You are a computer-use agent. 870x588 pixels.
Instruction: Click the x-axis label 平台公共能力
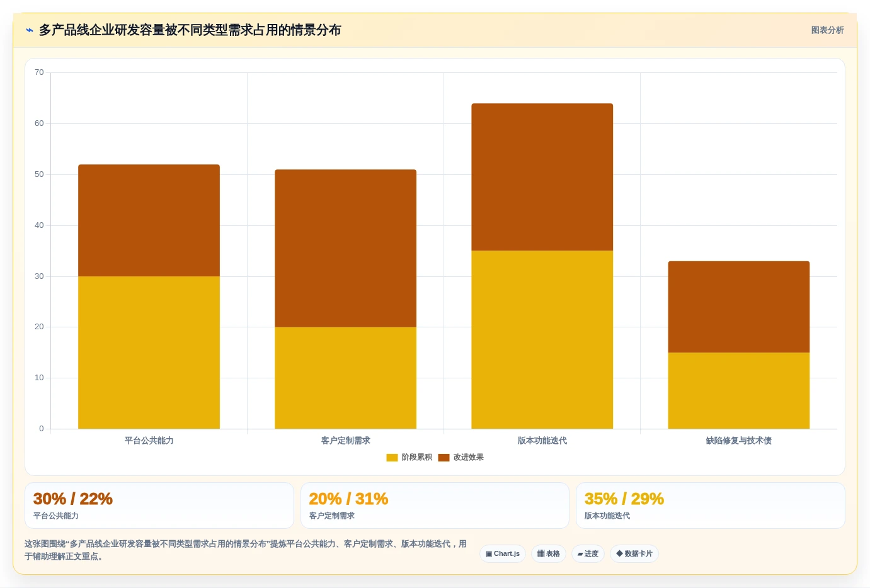(x=149, y=441)
